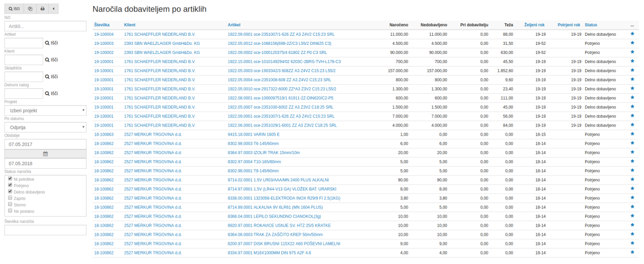This screenshot has width=644, height=264.
Task: Click the Številka naročila input field
Action: click(45, 230)
